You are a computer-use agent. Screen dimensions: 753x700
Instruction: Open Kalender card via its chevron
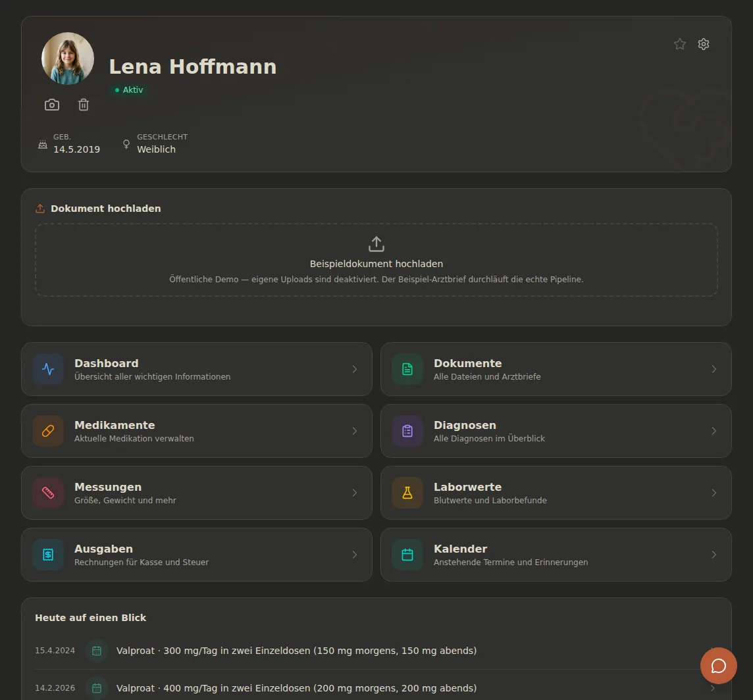(714, 555)
